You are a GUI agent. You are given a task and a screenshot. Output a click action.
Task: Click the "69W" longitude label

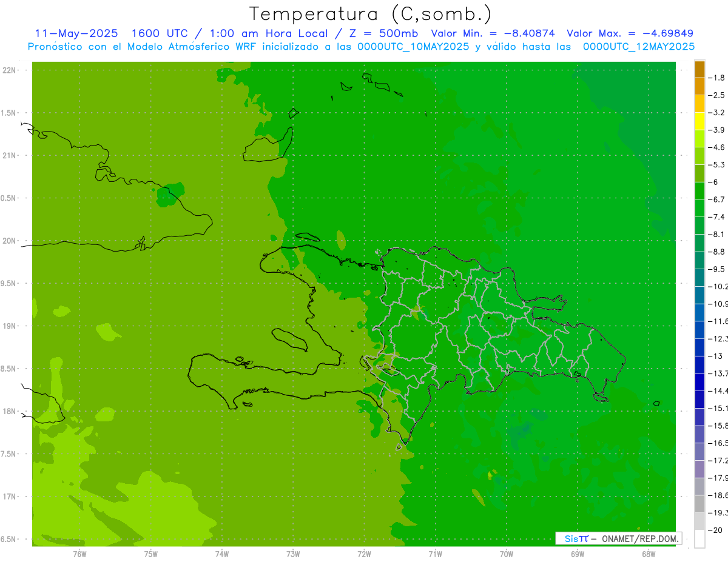coord(578,554)
